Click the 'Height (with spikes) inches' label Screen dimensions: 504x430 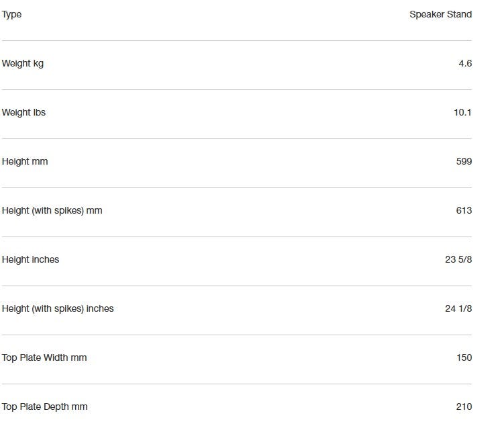(58, 308)
